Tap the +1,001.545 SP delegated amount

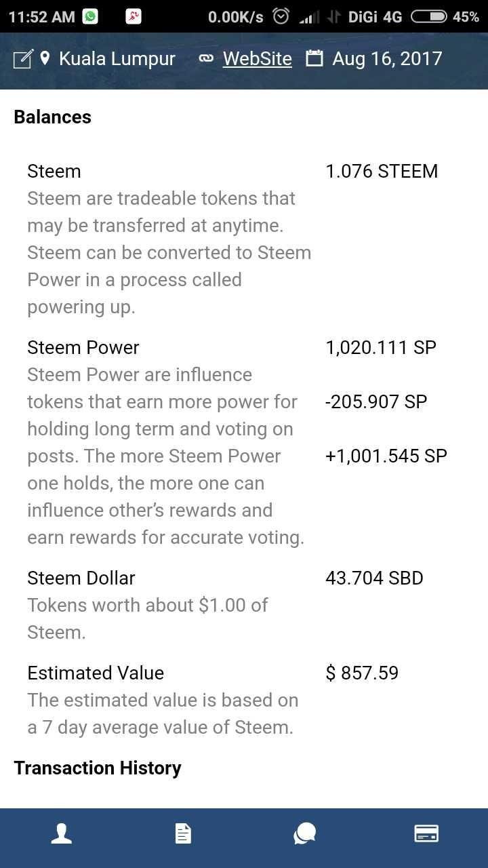pos(386,456)
